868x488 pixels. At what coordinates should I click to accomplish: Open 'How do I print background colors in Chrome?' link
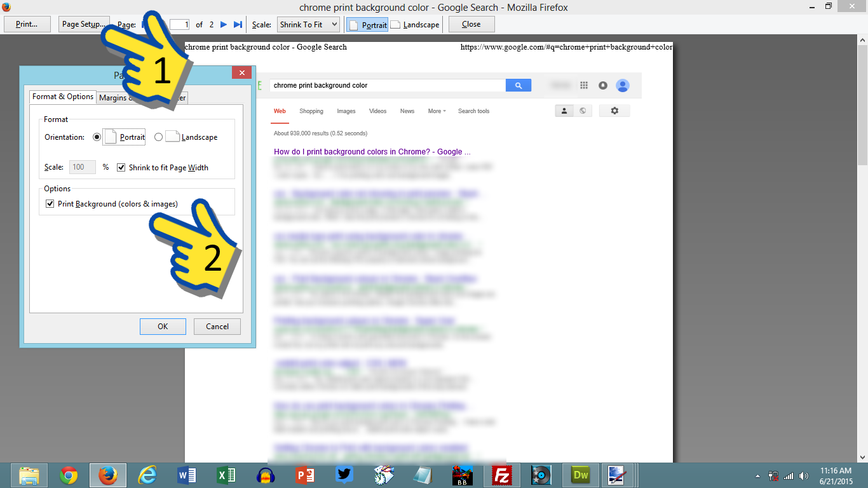(x=372, y=152)
